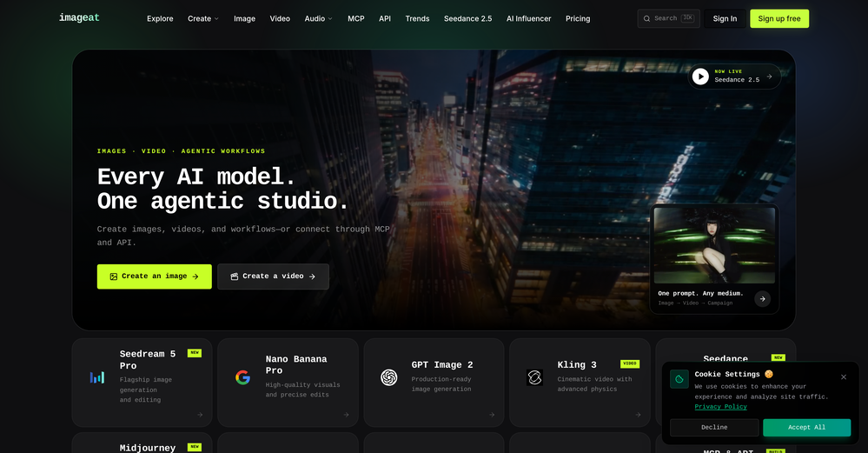Click Accept All cookies button
This screenshot has height=453, width=868.
[806, 428]
